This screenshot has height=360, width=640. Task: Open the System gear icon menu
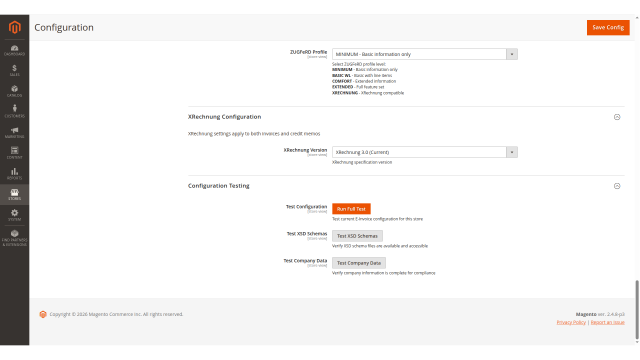[x=15, y=215]
